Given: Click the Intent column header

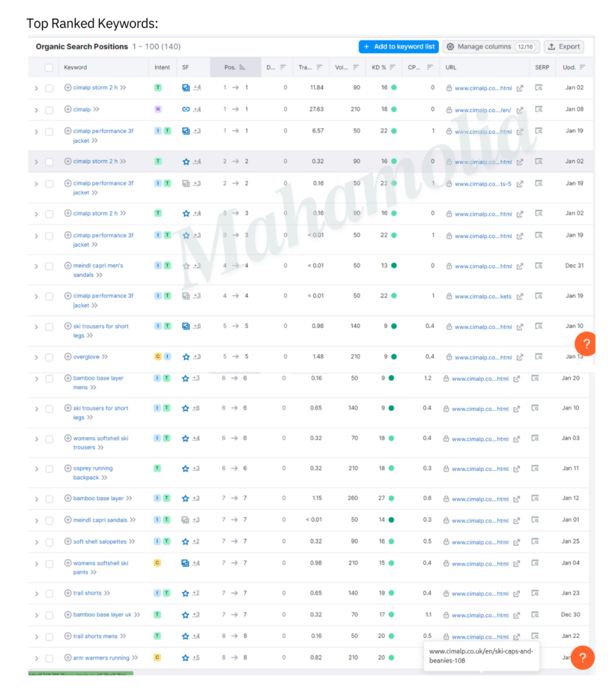Looking at the screenshot, I should 162,68.
